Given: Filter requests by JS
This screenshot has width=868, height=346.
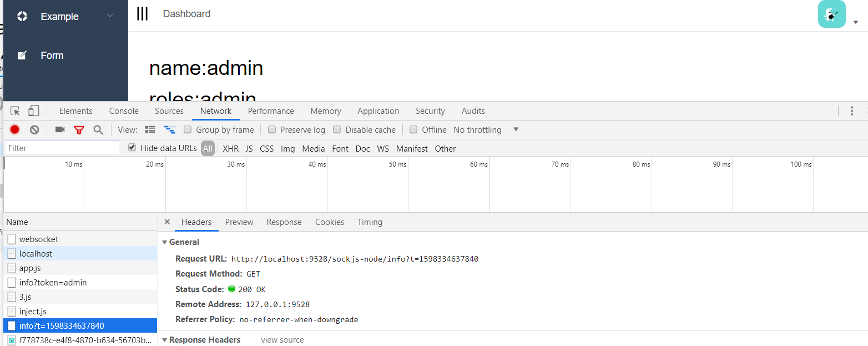Looking at the screenshot, I should (249, 148).
